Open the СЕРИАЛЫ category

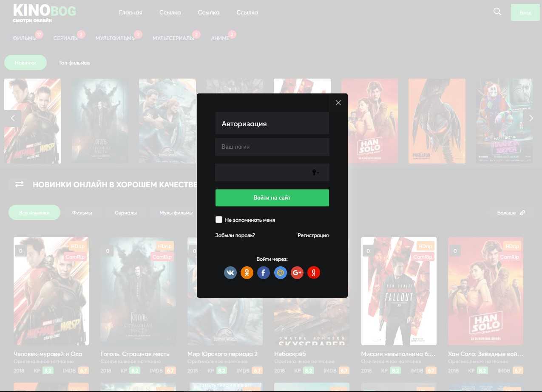tap(66, 38)
